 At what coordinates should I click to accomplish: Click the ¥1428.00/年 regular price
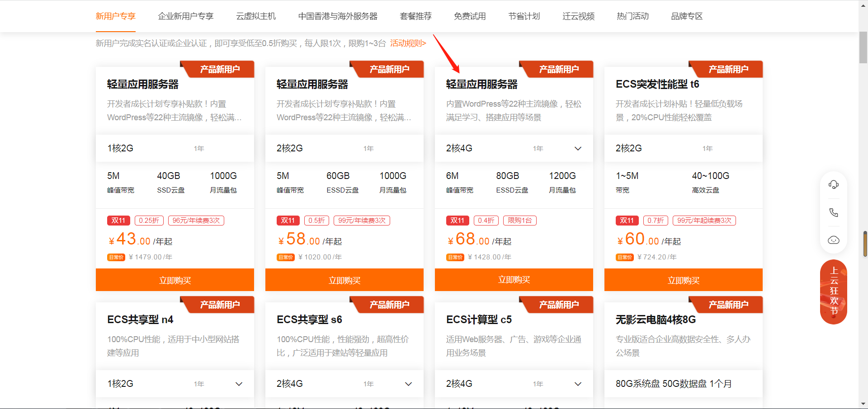coord(489,257)
